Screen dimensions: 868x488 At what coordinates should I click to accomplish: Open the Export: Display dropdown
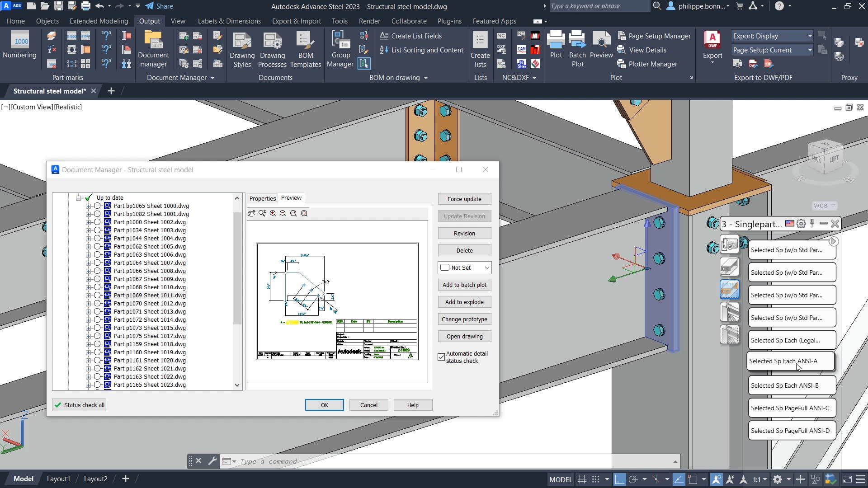point(772,36)
